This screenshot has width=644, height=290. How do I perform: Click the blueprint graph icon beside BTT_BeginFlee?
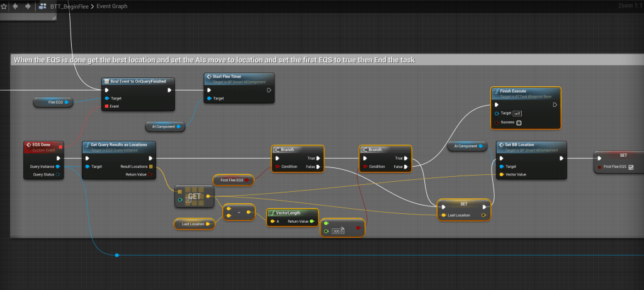[43, 6]
